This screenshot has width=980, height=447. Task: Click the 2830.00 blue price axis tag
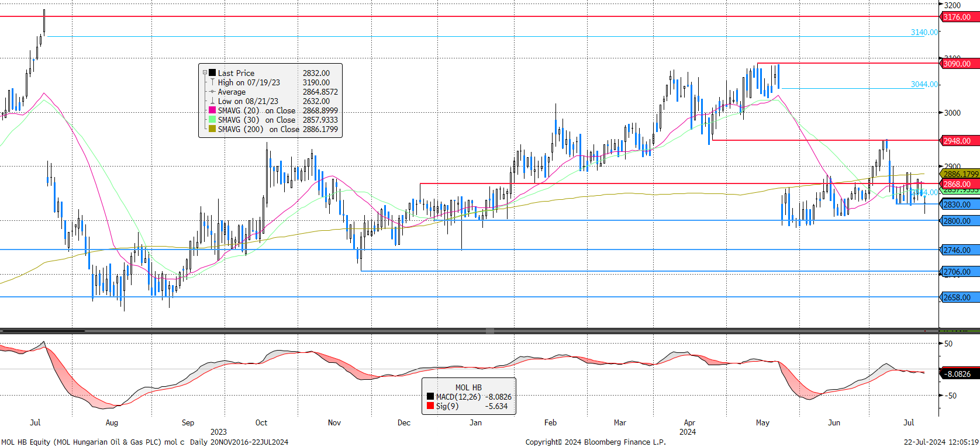point(959,205)
